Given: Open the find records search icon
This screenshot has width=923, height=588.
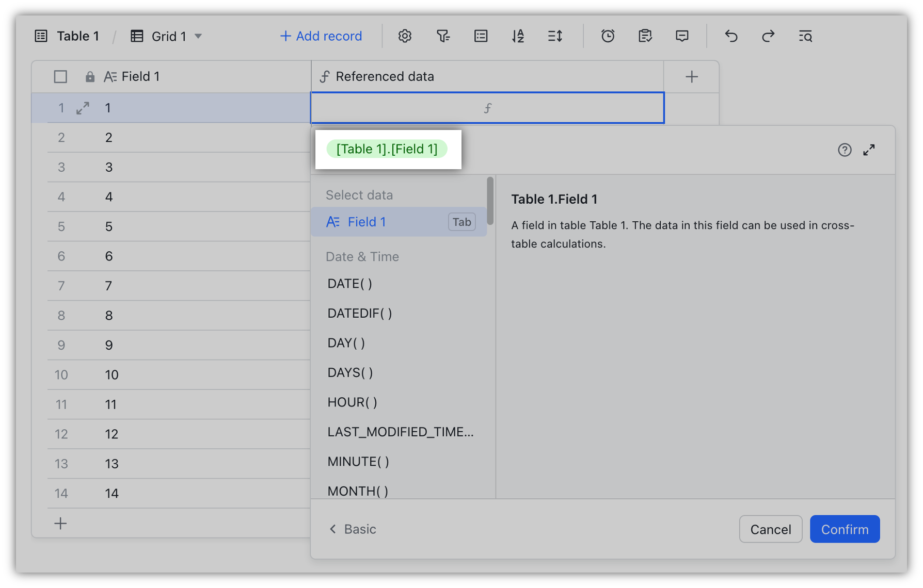Looking at the screenshot, I should pyautogui.click(x=805, y=36).
